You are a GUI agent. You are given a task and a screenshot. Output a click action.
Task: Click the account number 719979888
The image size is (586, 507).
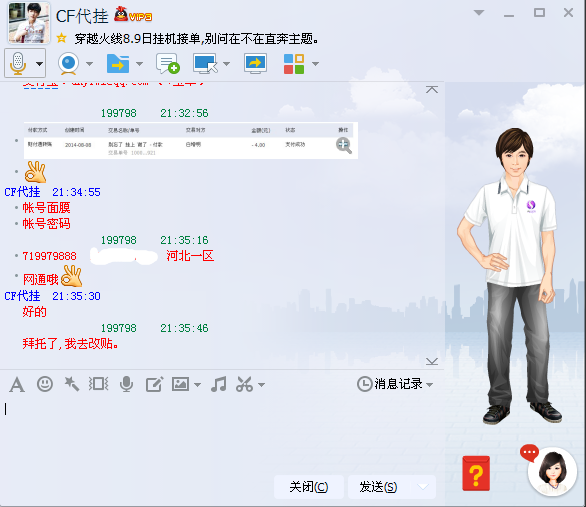tap(50, 256)
